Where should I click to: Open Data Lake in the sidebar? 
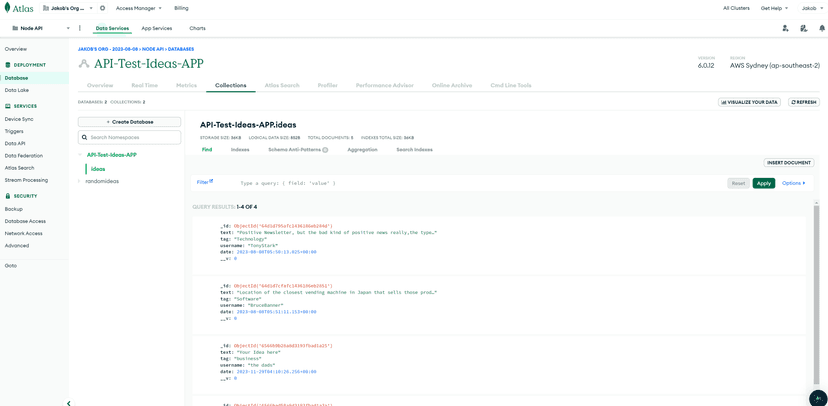16,90
